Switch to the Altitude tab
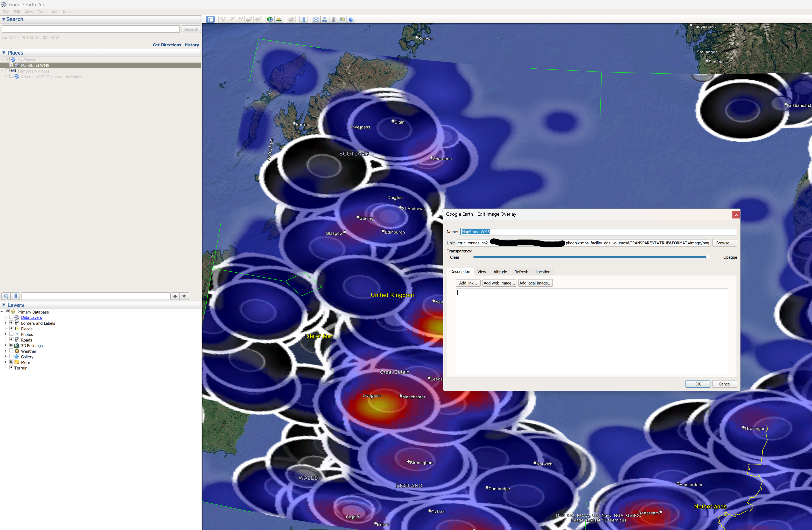This screenshot has width=812, height=530. tap(500, 272)
